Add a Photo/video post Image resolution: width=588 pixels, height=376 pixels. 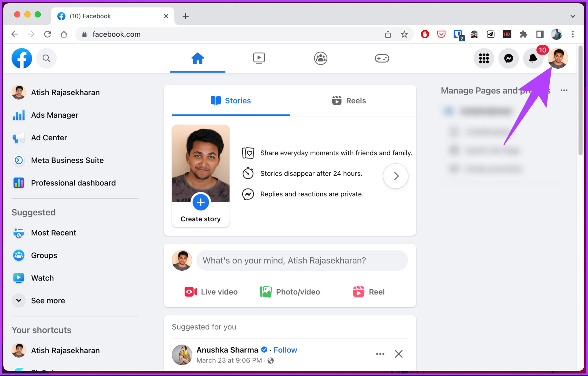(290, 292)
